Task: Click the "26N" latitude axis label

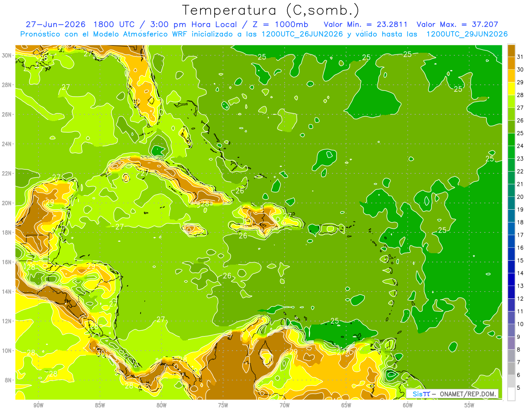Action: [7, 114]
